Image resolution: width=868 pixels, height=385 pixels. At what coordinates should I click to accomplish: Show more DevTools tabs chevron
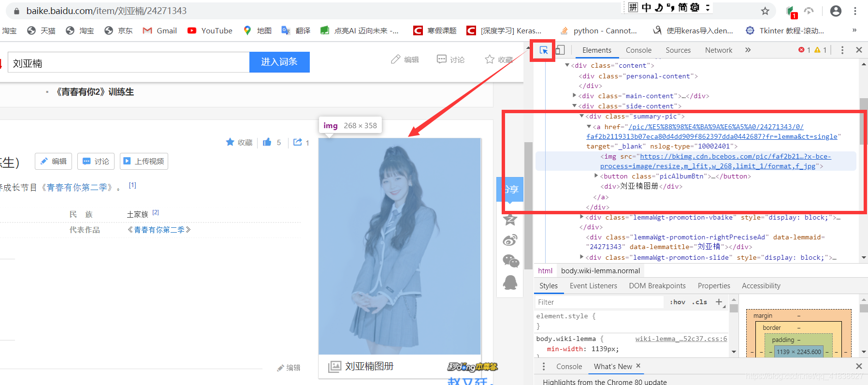point(748,50)
